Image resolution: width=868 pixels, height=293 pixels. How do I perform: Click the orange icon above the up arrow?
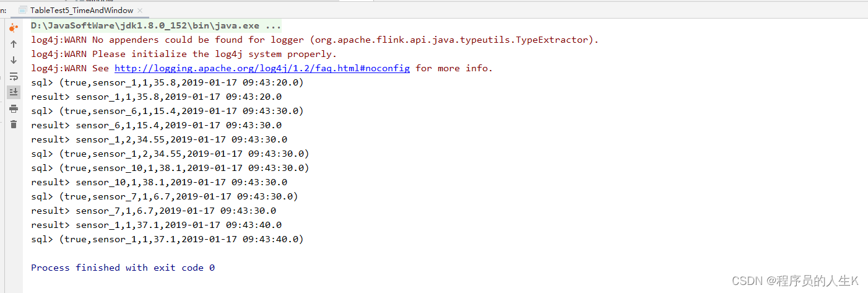pyautogui.click(x=14, y=28)
